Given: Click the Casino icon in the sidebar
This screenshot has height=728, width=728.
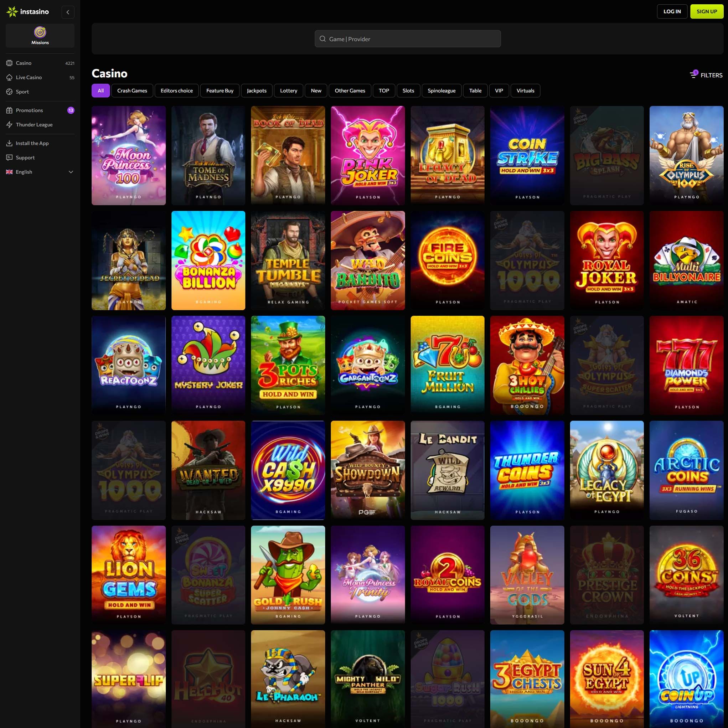Looking at the screenshot, I should tap(9, 63).
